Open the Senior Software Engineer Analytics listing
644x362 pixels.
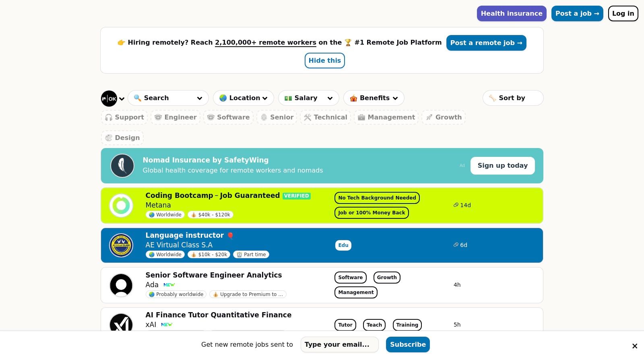tap(213, 275)
